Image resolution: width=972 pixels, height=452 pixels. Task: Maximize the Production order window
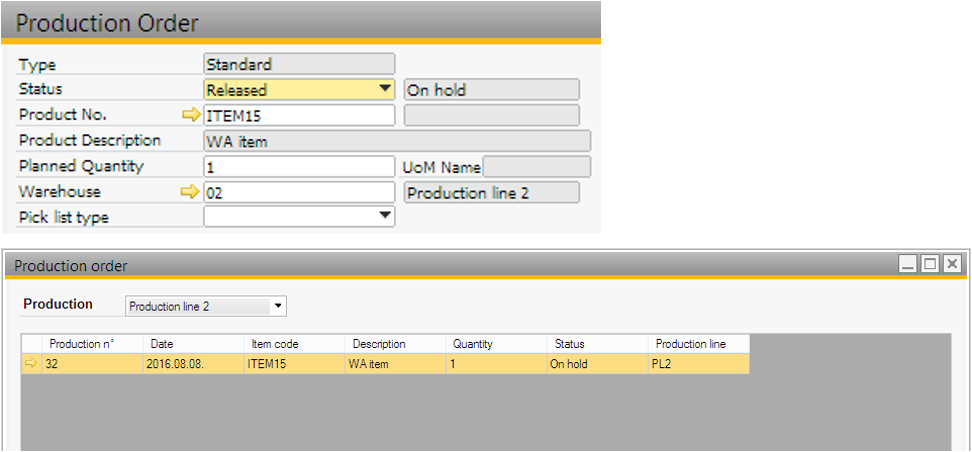click(x=930, y=264)
